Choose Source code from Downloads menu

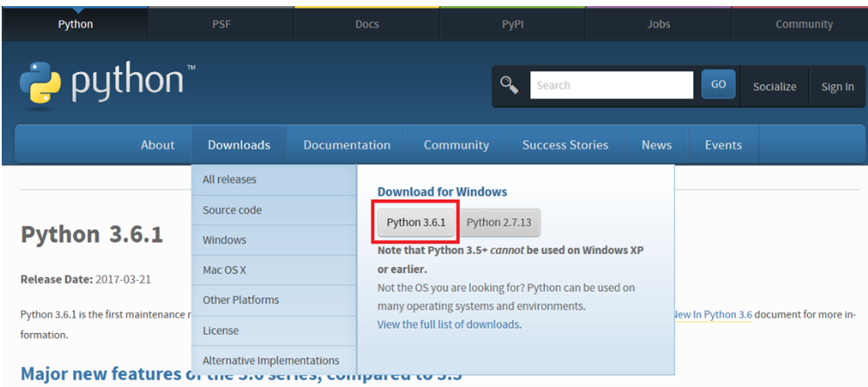[232, 210]
